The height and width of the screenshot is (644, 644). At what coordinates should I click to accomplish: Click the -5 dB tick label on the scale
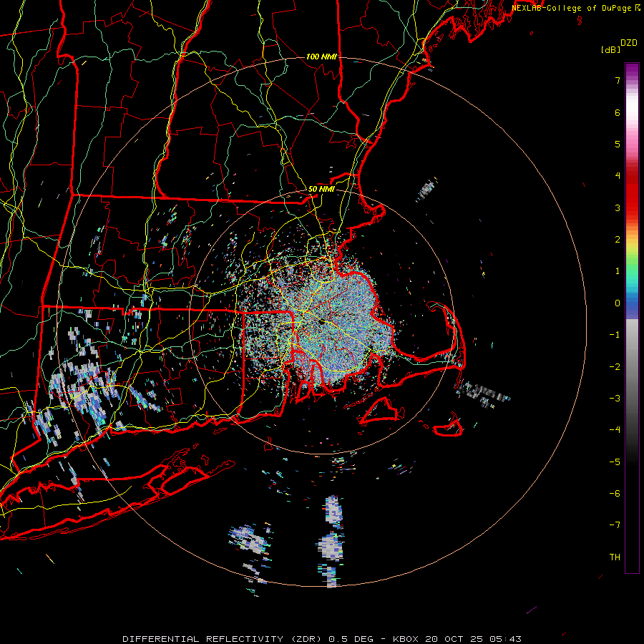pyautogui.click(x=615, y=462)
